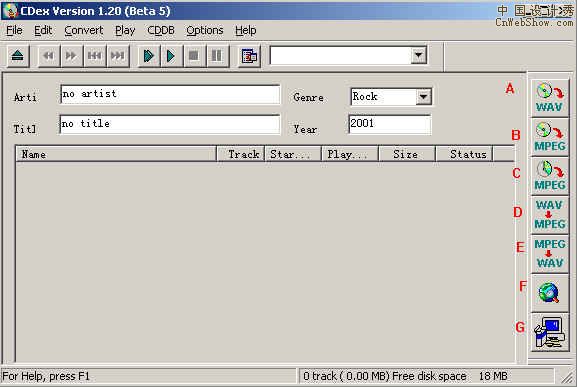577x387 pixels.
Task: Open the Options menu
Action: click(x=205, y=30)
